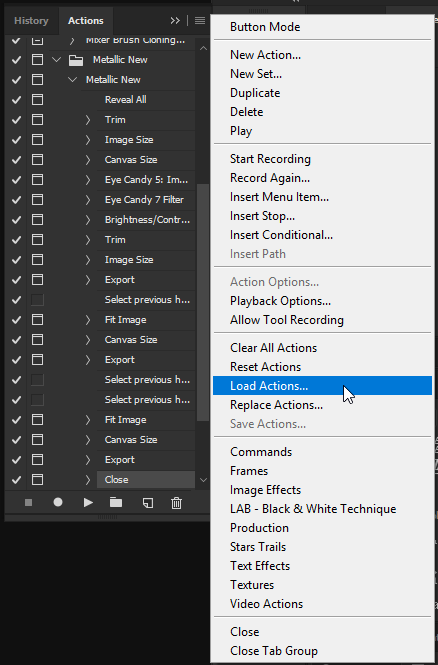Collapse the Metallic New folder set
The image size is (438, 665).
pyautogui.click(x=56, y=60)
